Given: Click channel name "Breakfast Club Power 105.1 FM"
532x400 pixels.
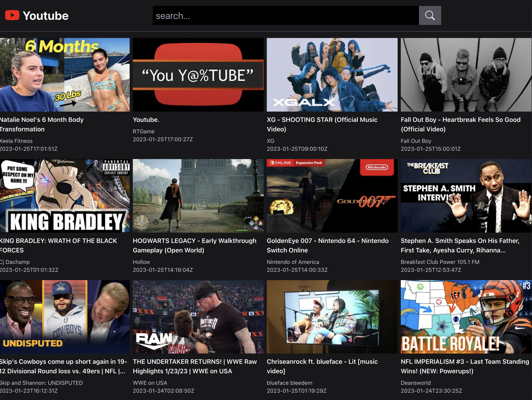Looking at the screenshot, I should click(440, 262).
